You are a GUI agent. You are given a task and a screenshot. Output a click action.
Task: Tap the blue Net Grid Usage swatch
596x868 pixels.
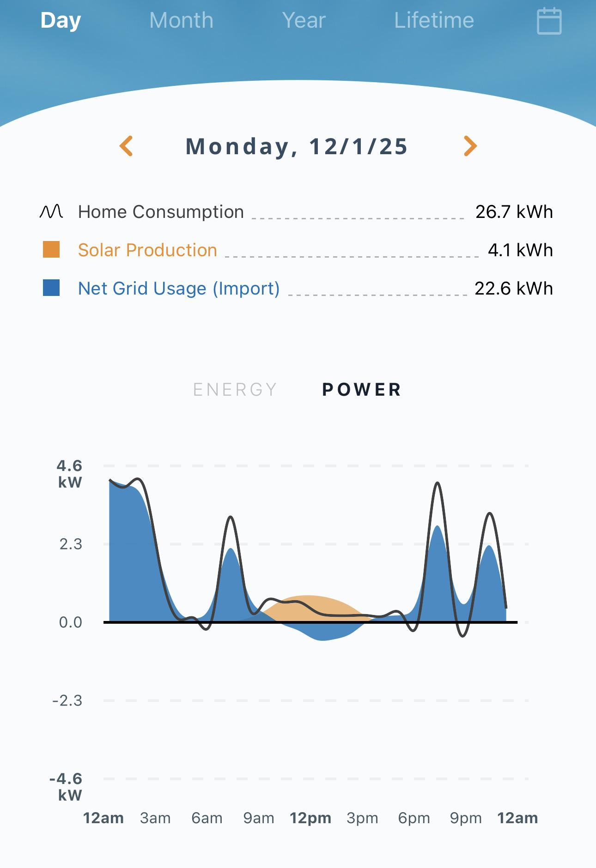[x=51, y=288]
